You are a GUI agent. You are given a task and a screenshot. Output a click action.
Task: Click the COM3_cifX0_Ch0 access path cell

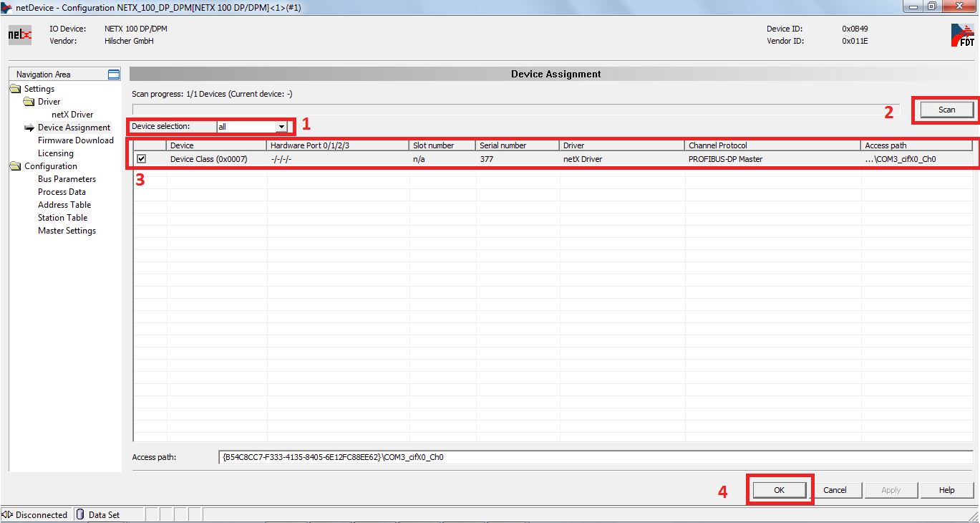tap(917, 159)
